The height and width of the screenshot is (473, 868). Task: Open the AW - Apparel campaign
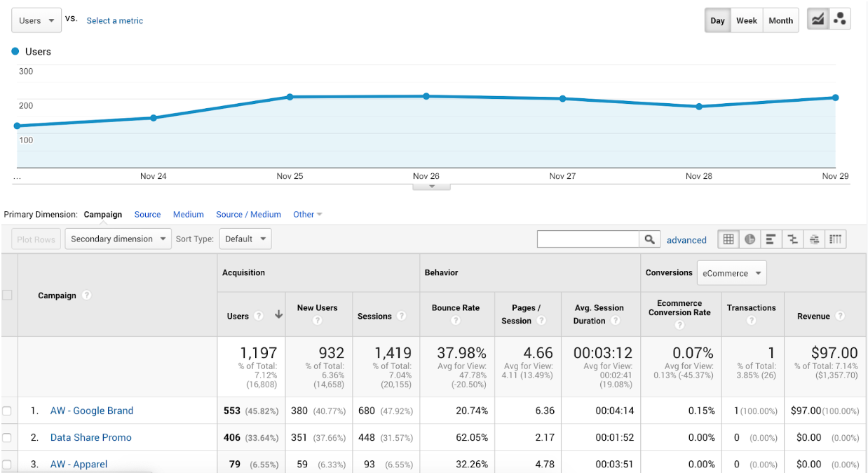pos(79,465)
